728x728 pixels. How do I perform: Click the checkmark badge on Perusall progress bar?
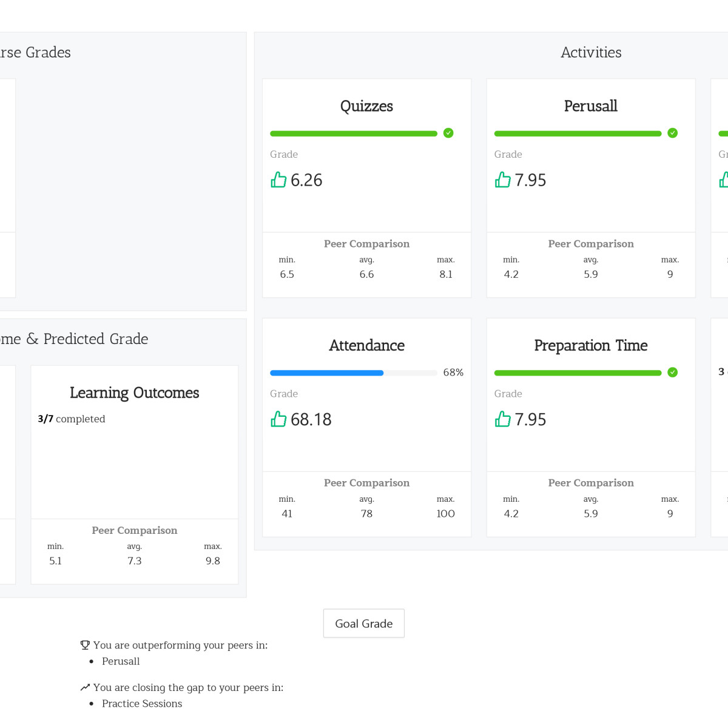tap(672, 133)
